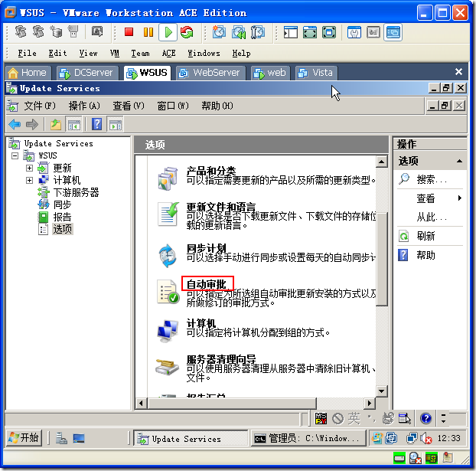Click the 更新文件和语言 icon
The image size is (476, 471).
coord(168,214)
